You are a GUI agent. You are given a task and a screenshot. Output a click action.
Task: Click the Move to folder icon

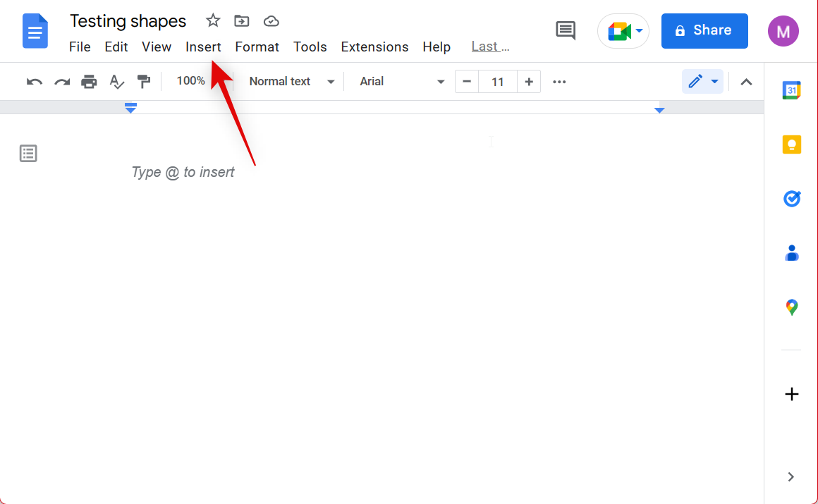[x=242, y=21]
